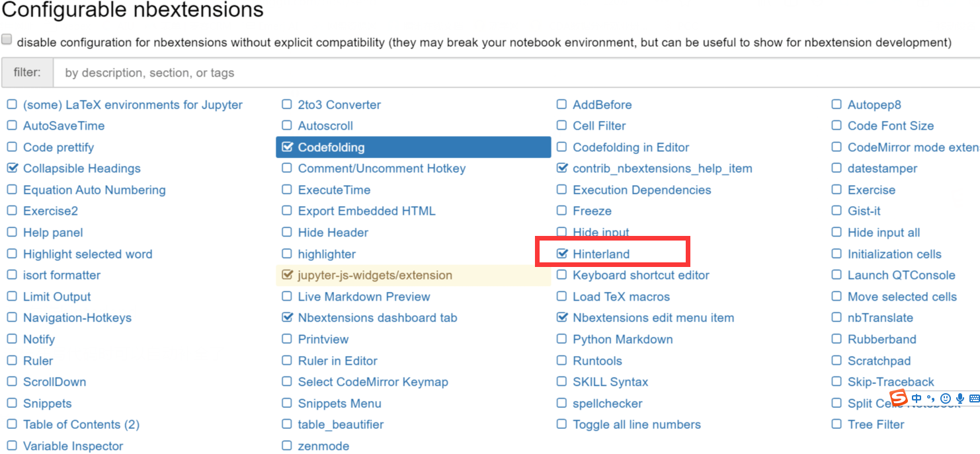Select the Codefolding extension entry
The height and width of the screenshot is (454, 980).
pyautogui.click(x=413, y=147)
